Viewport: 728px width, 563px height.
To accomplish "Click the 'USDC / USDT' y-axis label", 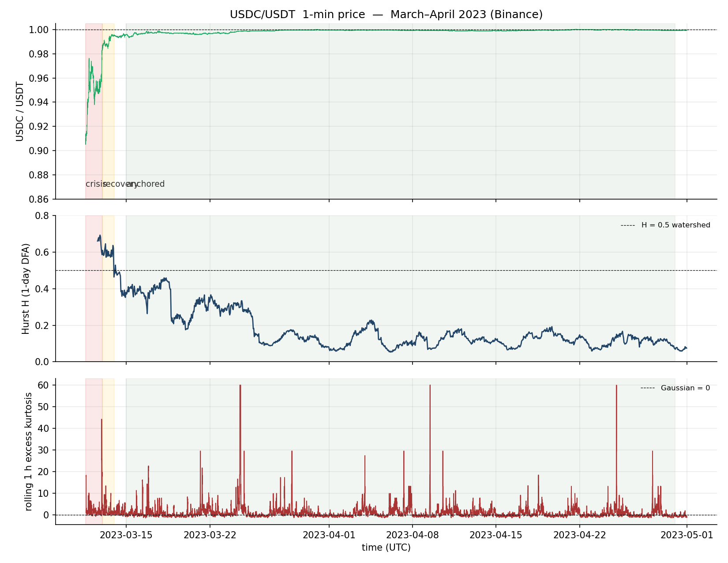I will (20, 111).
